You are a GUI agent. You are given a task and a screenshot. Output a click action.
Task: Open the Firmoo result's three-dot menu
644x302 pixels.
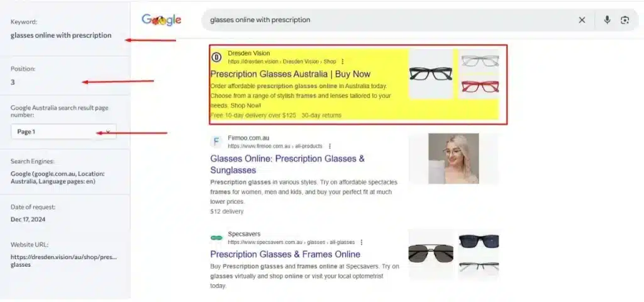click(x=330, y=146)
